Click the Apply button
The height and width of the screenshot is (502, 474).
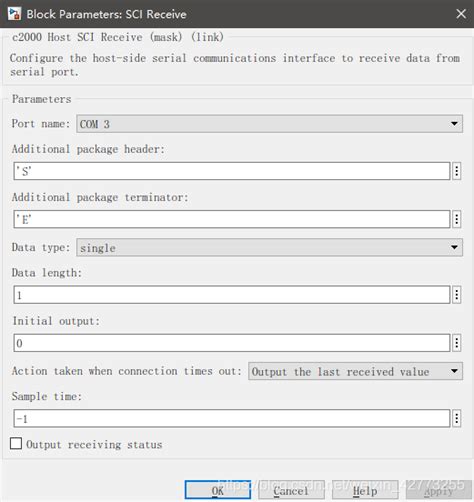pyautogui.click(x=438, y=490)
